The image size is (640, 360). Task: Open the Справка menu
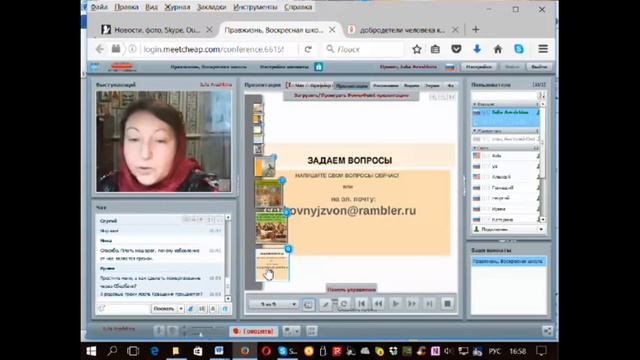[x=298, y=7]
